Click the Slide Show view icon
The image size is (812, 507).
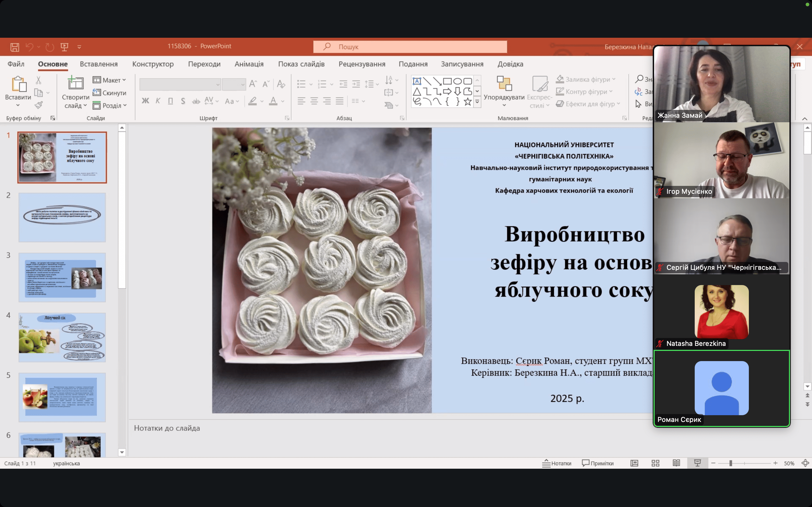coord(697,463)
